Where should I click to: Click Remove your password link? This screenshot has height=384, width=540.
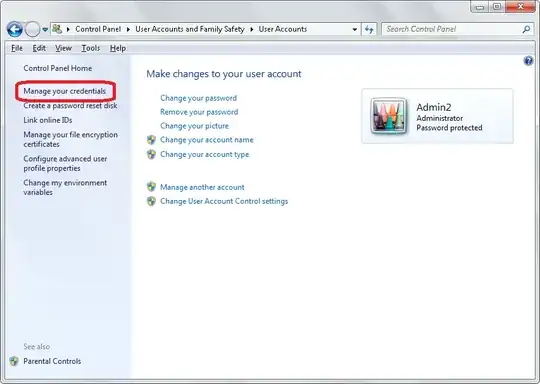point(199,112)
